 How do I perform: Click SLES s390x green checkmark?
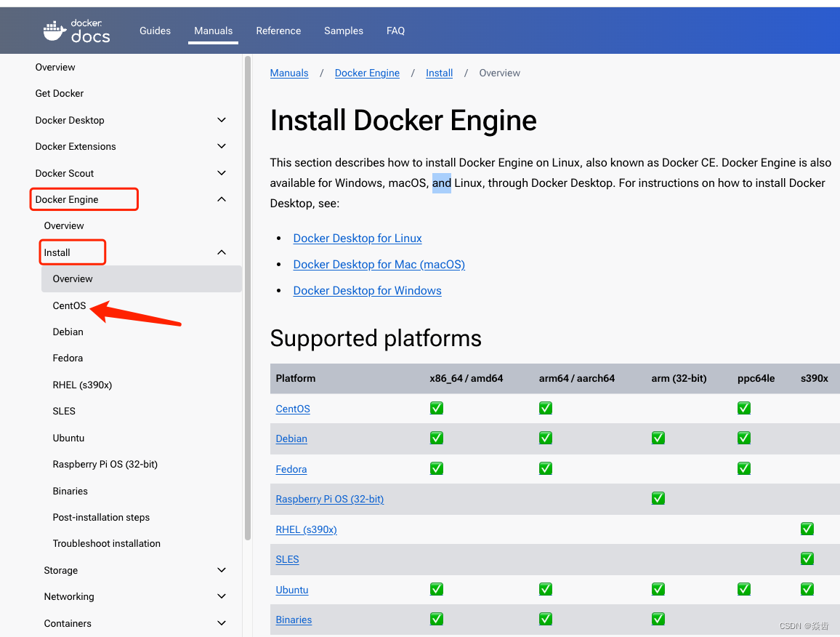(x=807, y=558)
